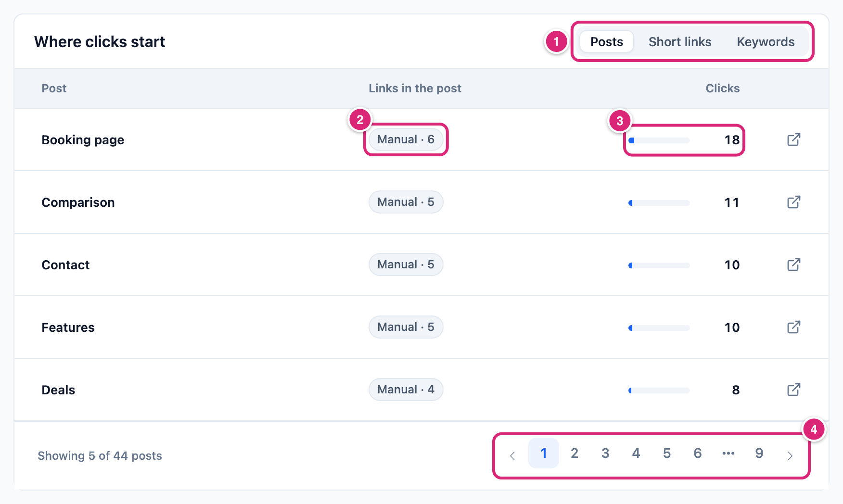843x504 pixels.
Task: Click the 11 clicks value
Action: tap(732, 202)
